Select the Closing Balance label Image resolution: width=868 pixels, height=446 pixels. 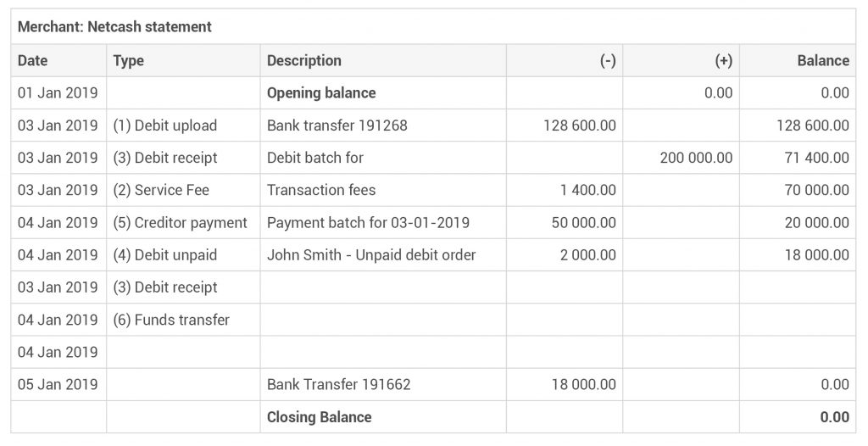tap(319, 417)
